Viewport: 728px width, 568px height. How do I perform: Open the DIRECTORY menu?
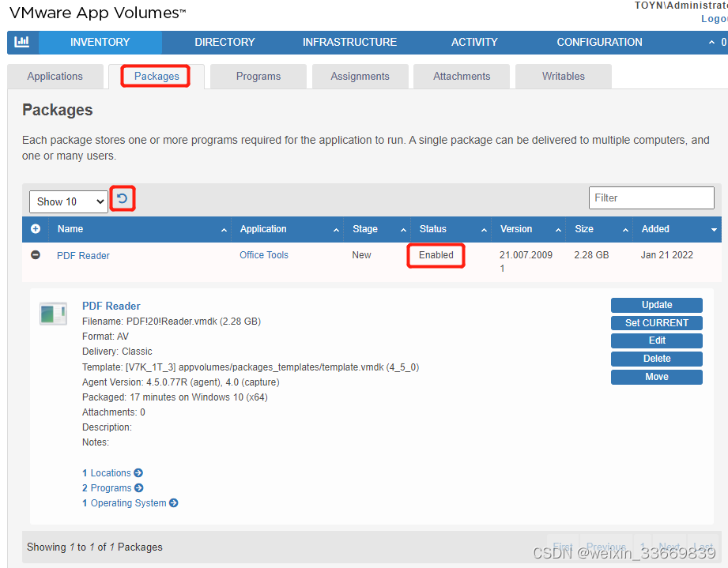(224, 42)
